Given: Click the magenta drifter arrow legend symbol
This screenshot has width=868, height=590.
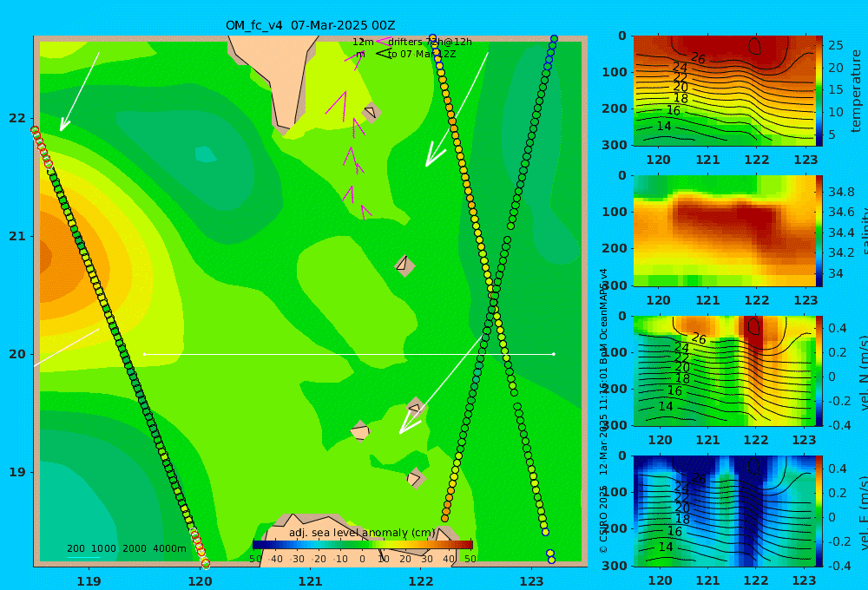Looking at the screenshot, I should (x=383, y=41).
